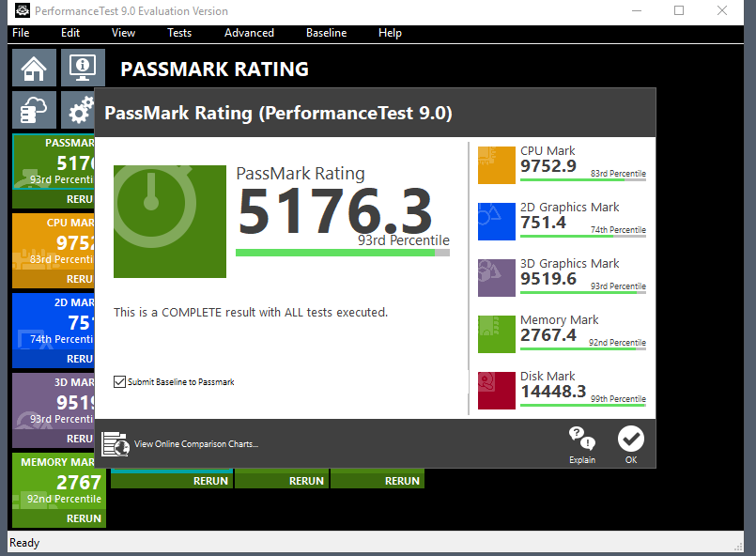The height and width of the screenshot is (556, 756).
Task: Click the 5176.3 PassMark Rating score
Action: tap(335, 211)
